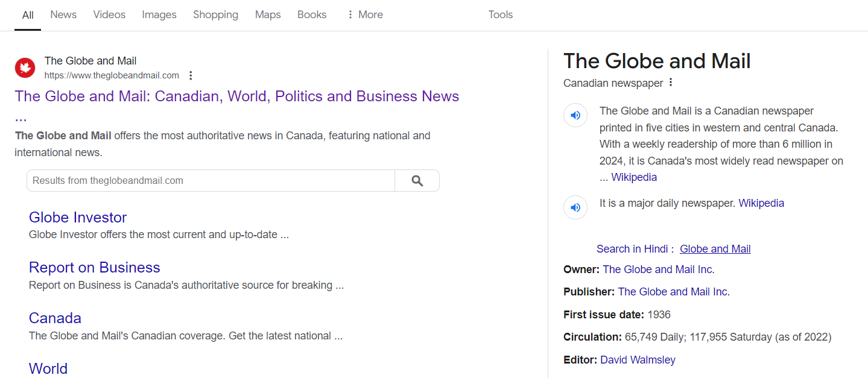Click the 'offers the most authoritative news' snippet
This screenshot has width=868, height=378.
223,144
